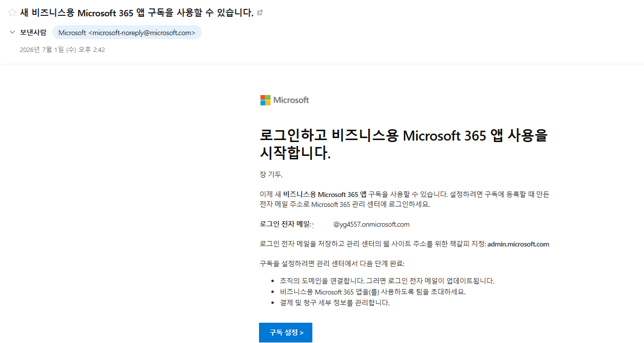
Task: Click the greeting 장 기두
Action: point(271,174)
